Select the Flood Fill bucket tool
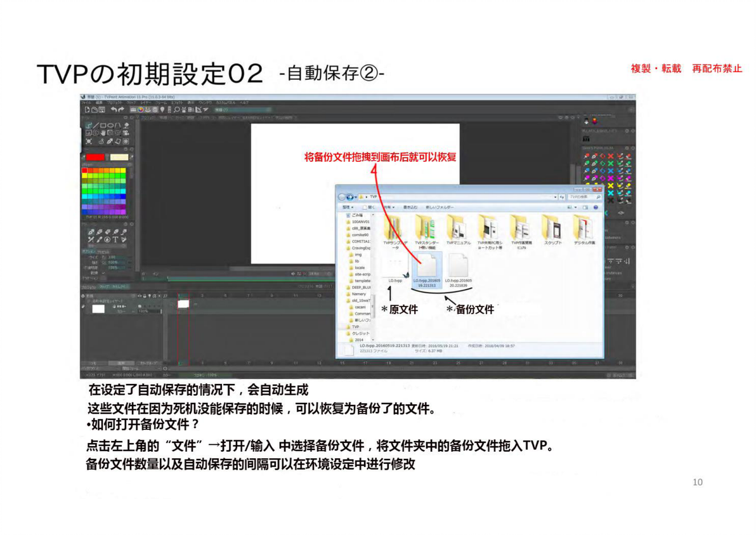 pyautogui.click(x=126, y=126)
